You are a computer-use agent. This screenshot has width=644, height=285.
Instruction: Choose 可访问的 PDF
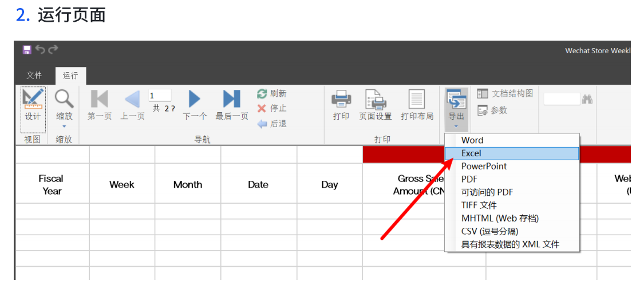coord(512,192)
